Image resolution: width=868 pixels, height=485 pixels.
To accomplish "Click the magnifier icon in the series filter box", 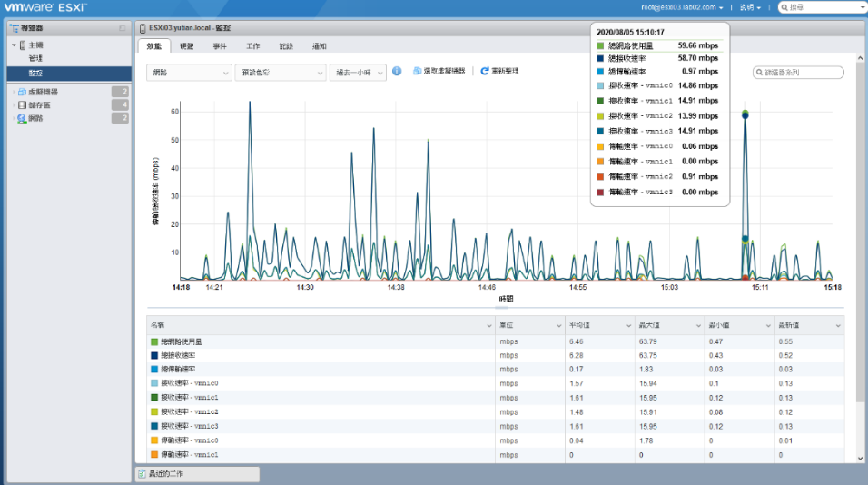I will click(x=759, y=73).
